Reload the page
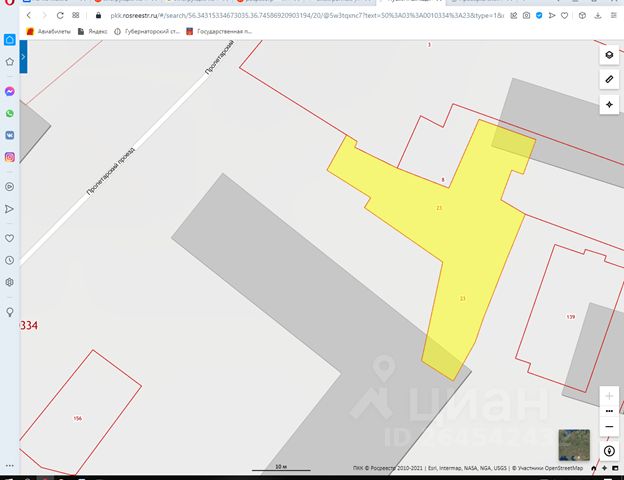The width and height of the screenshot is (624, 480). 60,16
